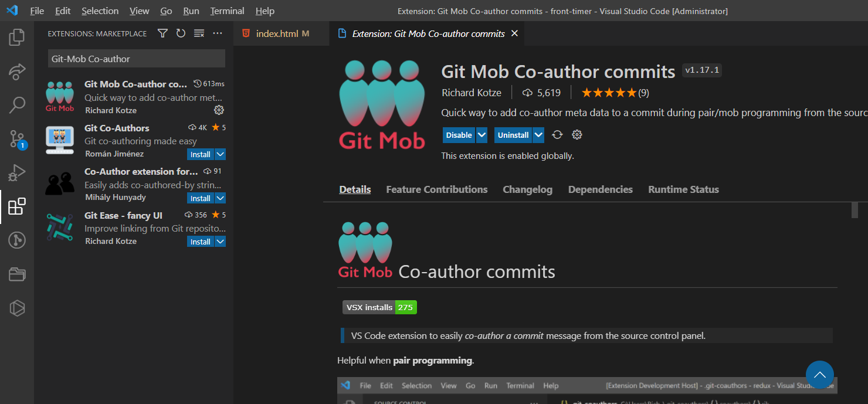This screenshot has height=404, width=868.
Task: Install Git Ease - fancy UI extension
Action: click(201, 242)
